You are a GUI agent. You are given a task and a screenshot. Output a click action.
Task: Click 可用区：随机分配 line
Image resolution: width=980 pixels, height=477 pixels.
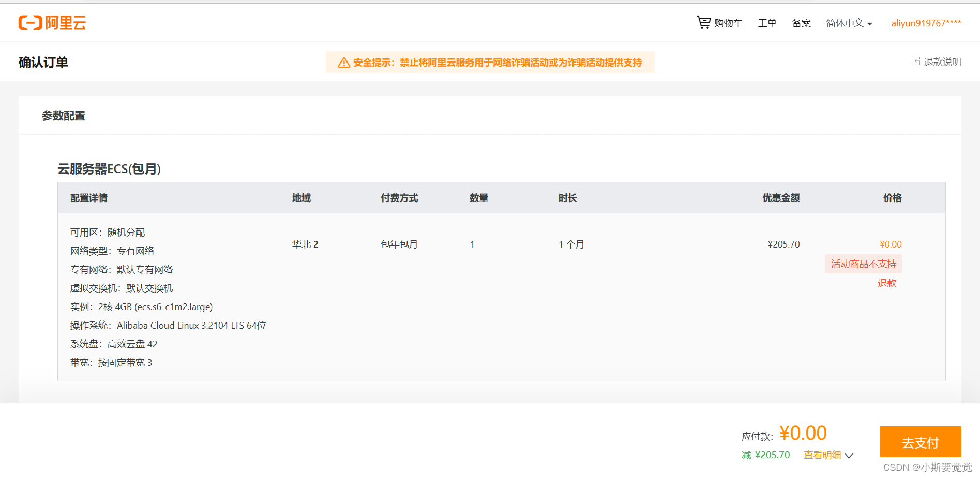tap(108, 233)
